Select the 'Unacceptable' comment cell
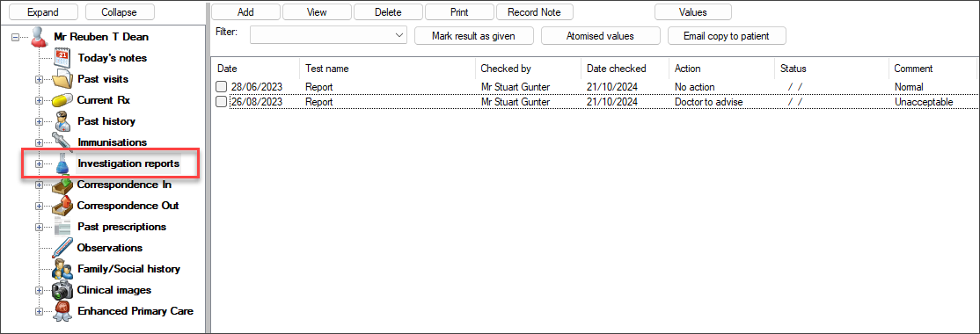This screenshot has height=334, width=980. point(924,102)
